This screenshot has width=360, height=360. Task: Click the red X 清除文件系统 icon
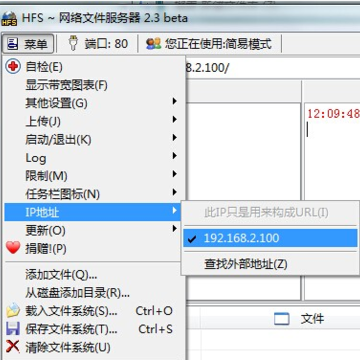point(13,347)
